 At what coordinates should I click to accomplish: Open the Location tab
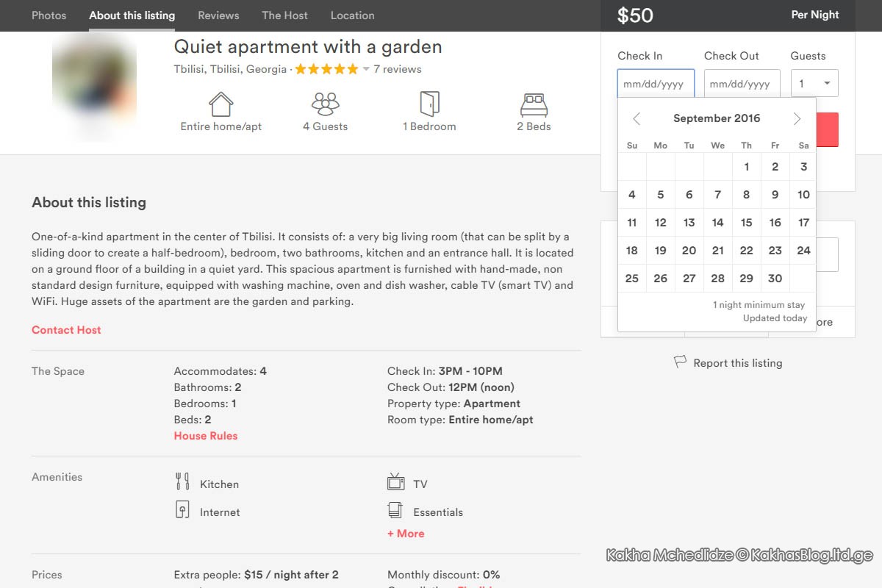pos(352,15)
